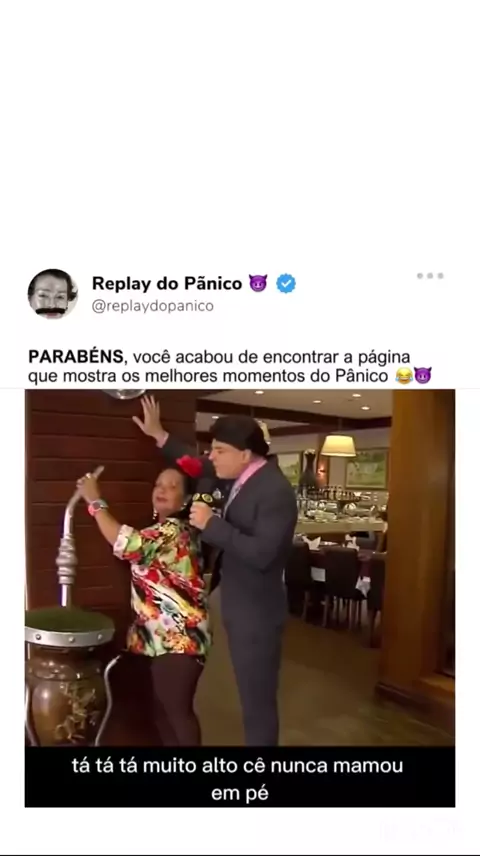
Task: Click the framed painting on the back wall
Action: pyautogui.click(x=367, y=469)
